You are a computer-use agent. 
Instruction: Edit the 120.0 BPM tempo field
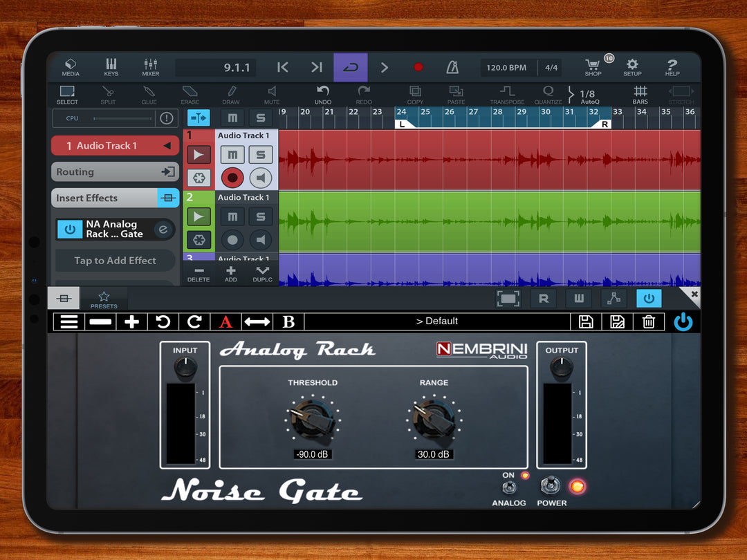[x=507, y=68]
